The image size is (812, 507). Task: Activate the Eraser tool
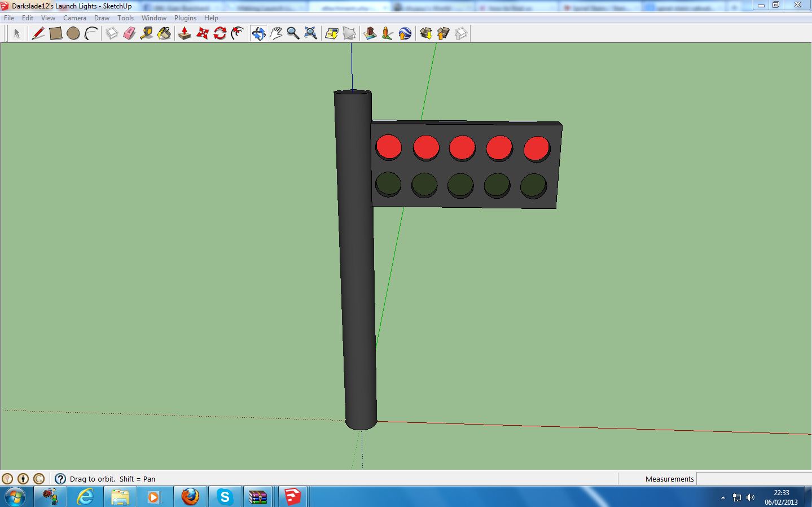click(x=129, y=34)
